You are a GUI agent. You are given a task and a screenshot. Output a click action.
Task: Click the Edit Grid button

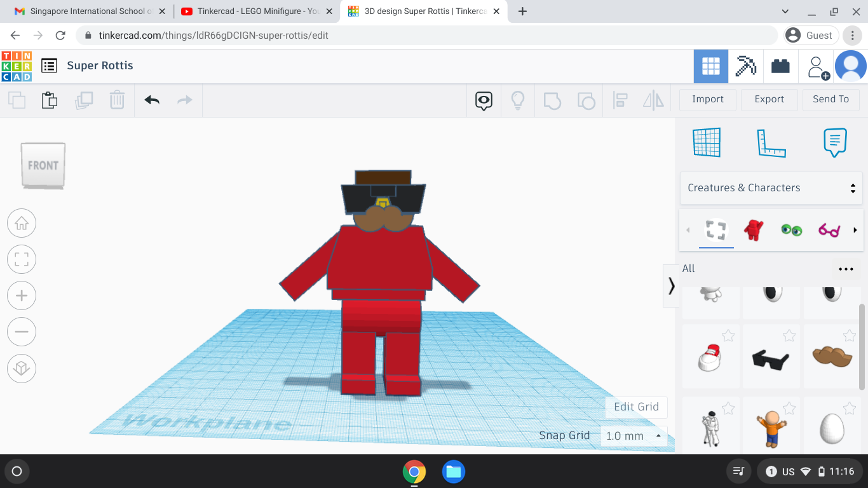pos(636,407)
